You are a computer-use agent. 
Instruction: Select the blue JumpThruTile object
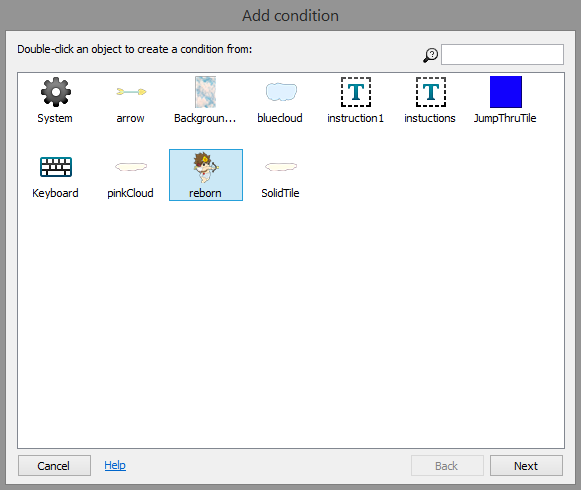pyautogui.click(x=506, y=92)
